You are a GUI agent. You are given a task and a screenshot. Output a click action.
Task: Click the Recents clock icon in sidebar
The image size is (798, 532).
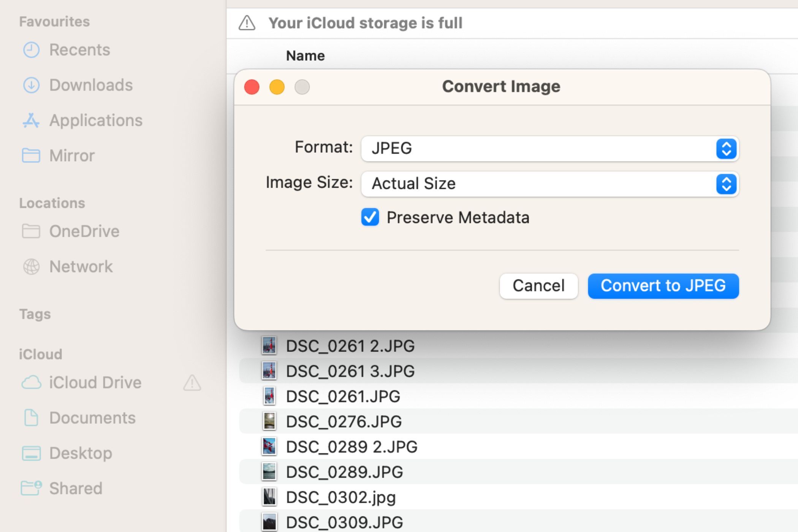click(31, 50)
